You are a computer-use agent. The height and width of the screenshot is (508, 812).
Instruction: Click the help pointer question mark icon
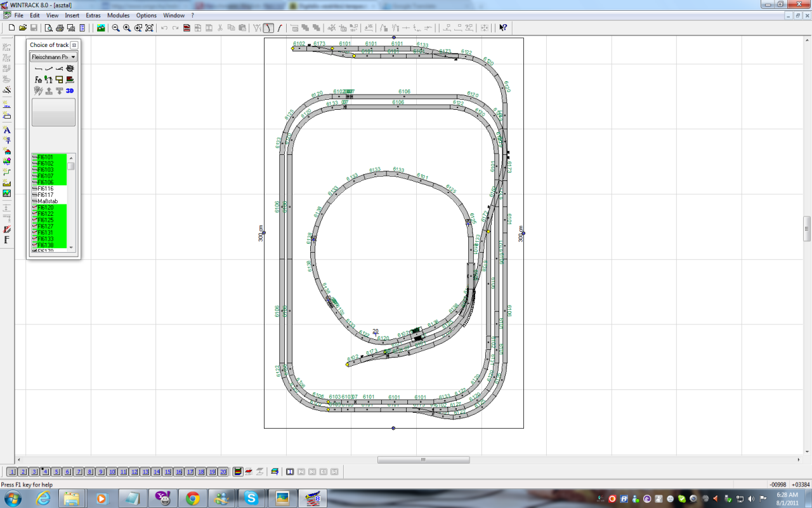coord(502,28)
